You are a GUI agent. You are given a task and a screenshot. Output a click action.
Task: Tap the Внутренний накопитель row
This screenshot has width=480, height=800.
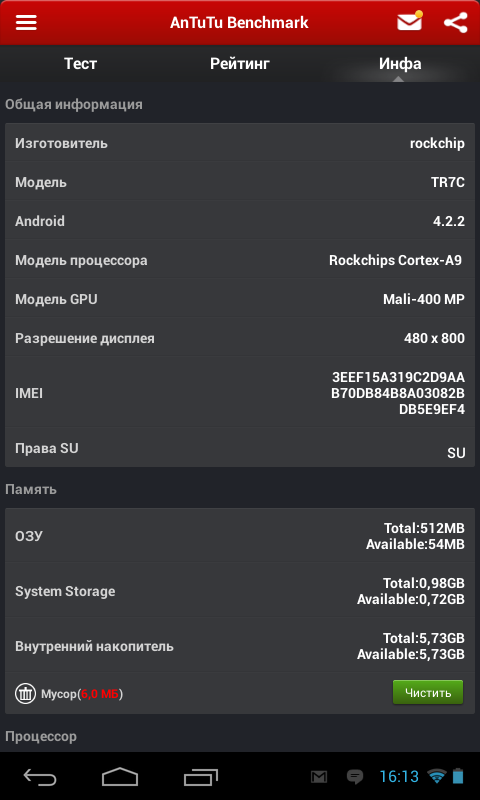coord(240,646)
